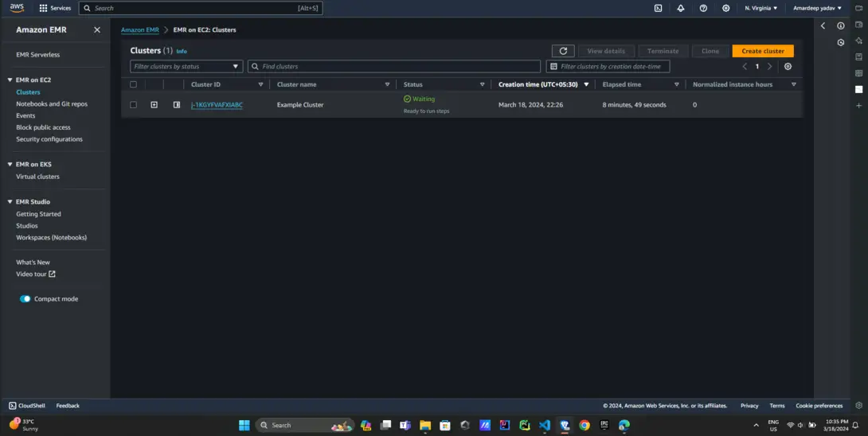Go to previous page of clusters
The width and height of the screenshot is (868, 436).
[745, 66]
